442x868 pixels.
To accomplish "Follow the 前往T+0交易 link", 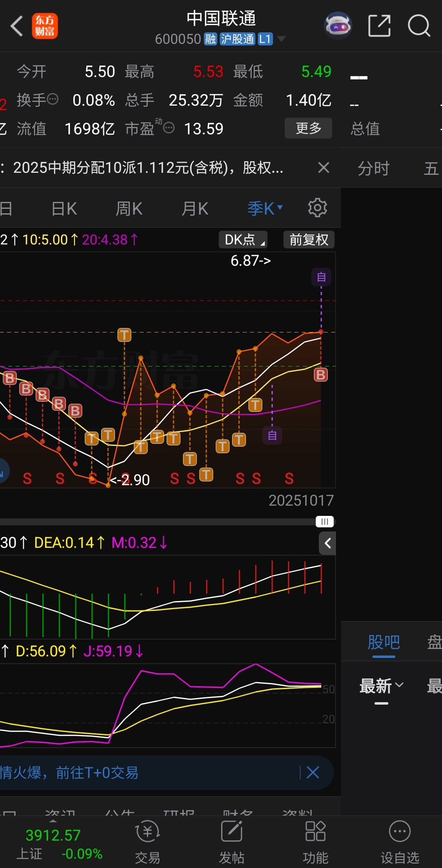I will pos(97,773).
